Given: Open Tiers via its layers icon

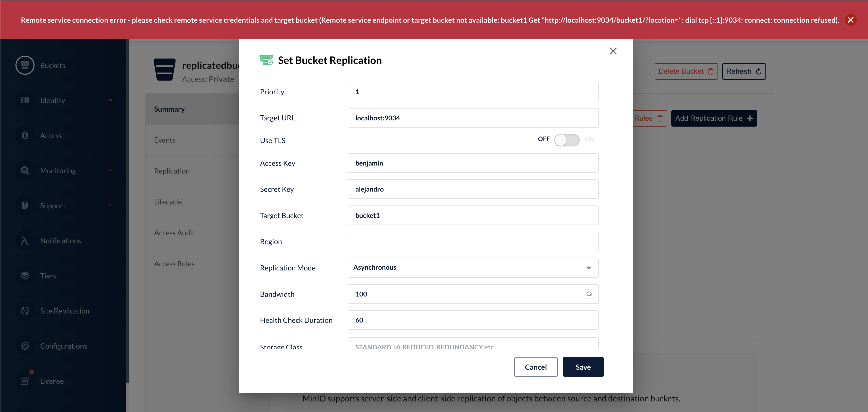Looking at the screenshot, I should coord(25,275).
